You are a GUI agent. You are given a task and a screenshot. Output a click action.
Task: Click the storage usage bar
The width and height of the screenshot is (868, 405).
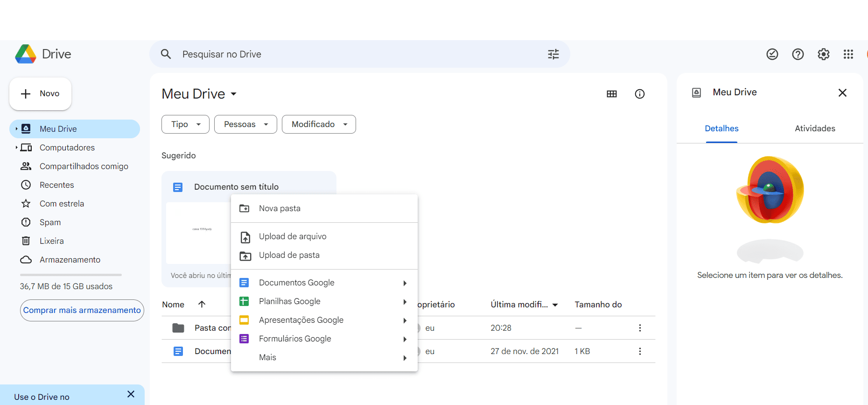(71, 275)
